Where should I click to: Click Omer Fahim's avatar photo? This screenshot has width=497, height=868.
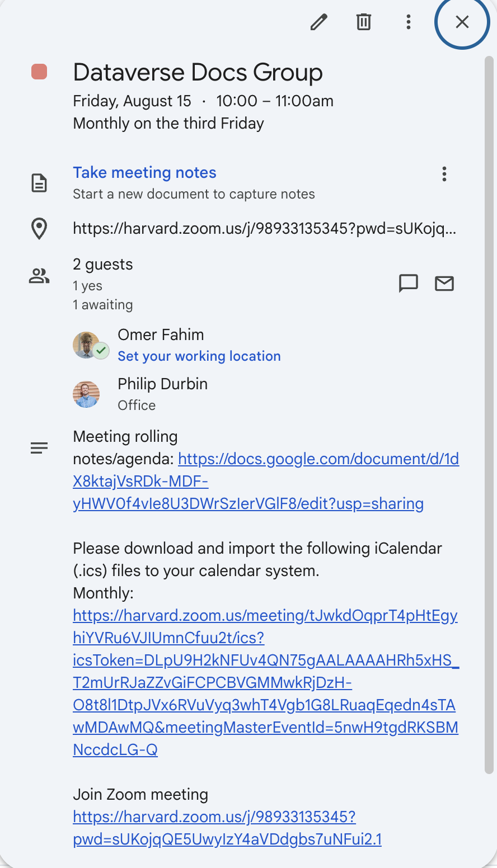tap(86, 345)
